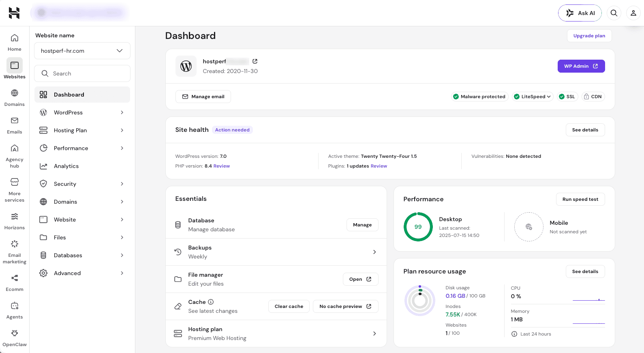Expand the Security sidebar section
The width and height of the screenshot is (644, 353).
[82, 184]
